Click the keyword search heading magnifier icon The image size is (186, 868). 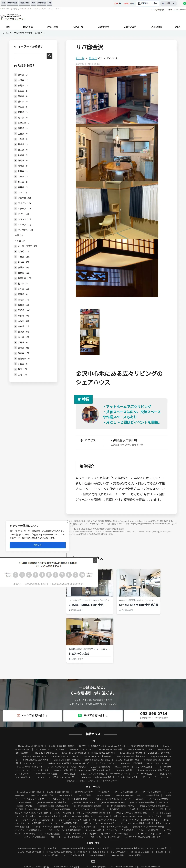[15, 47]
